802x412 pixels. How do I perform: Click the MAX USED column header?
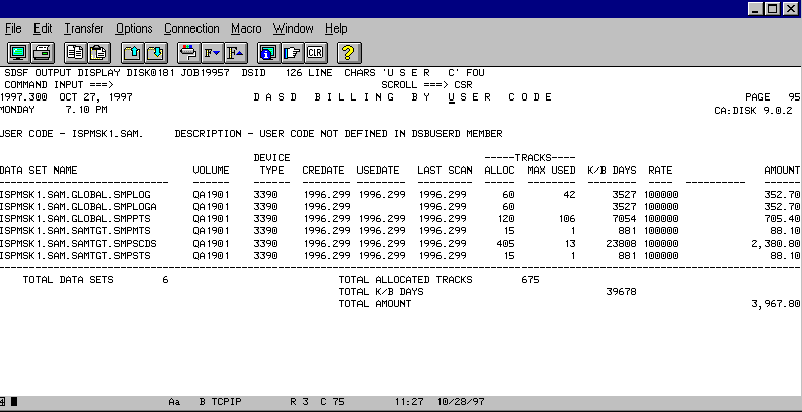(551, 170)
